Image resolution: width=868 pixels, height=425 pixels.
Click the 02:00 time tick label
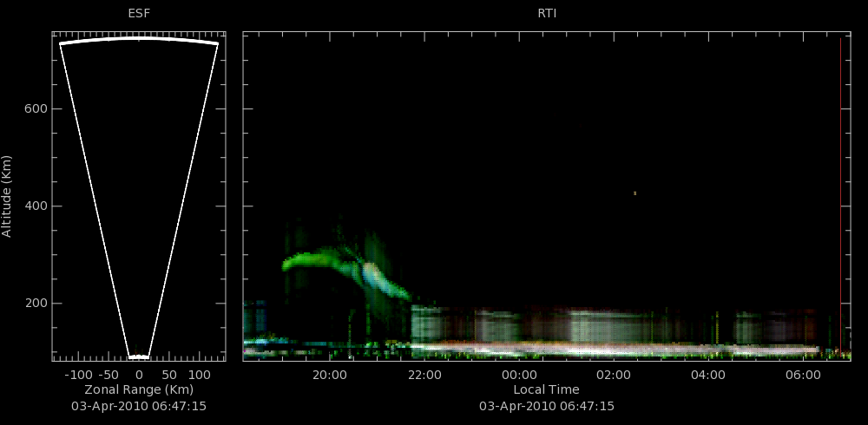614,375
